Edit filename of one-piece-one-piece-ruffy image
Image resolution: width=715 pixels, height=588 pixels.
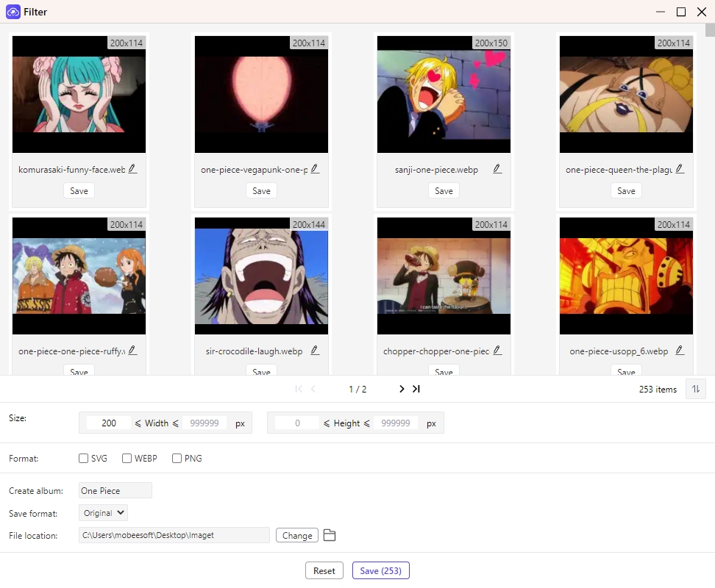[x=132, y=351]
